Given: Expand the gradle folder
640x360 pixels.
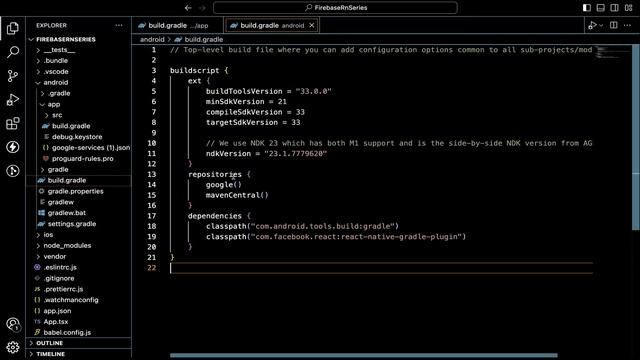Looking at the screenshot, I should 78,169.
